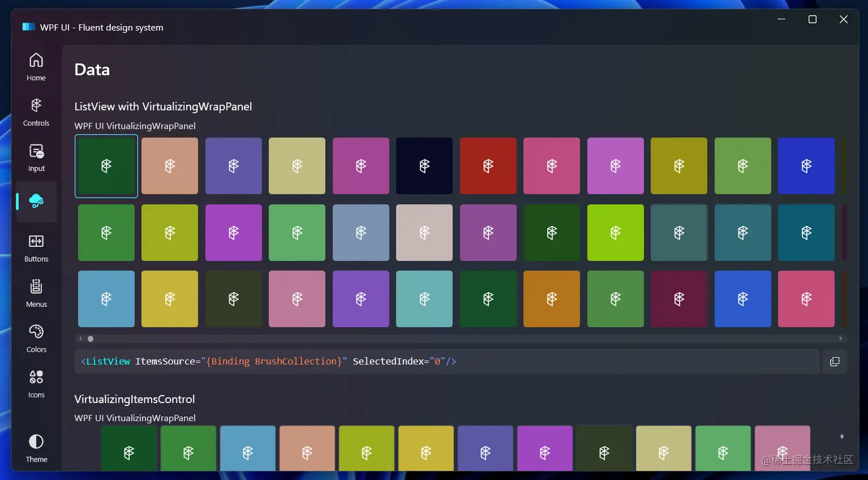
Task: Click the copy-to-clipboard icon beside the code
Action: tap(834, 361)
